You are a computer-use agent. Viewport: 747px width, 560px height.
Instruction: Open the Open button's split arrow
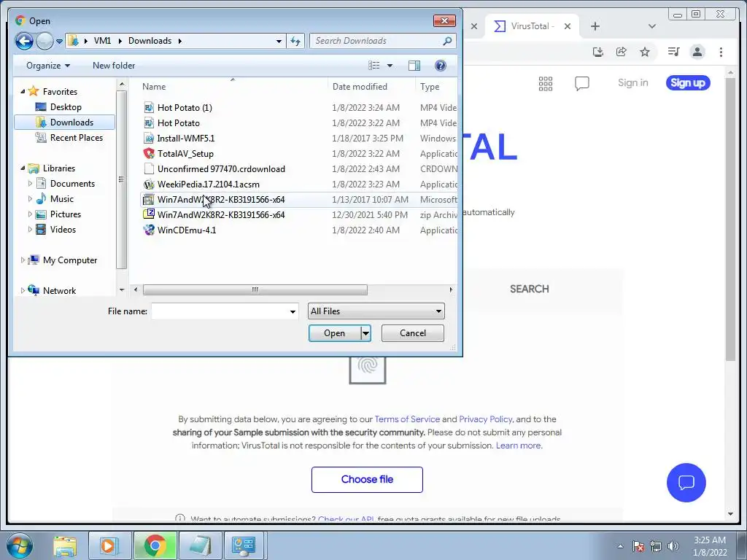pyautogui.click(x=366, y=333)
